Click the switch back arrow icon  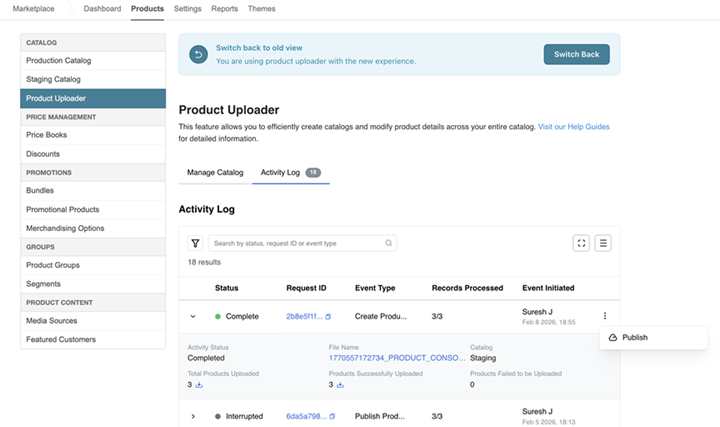point(198,55)
